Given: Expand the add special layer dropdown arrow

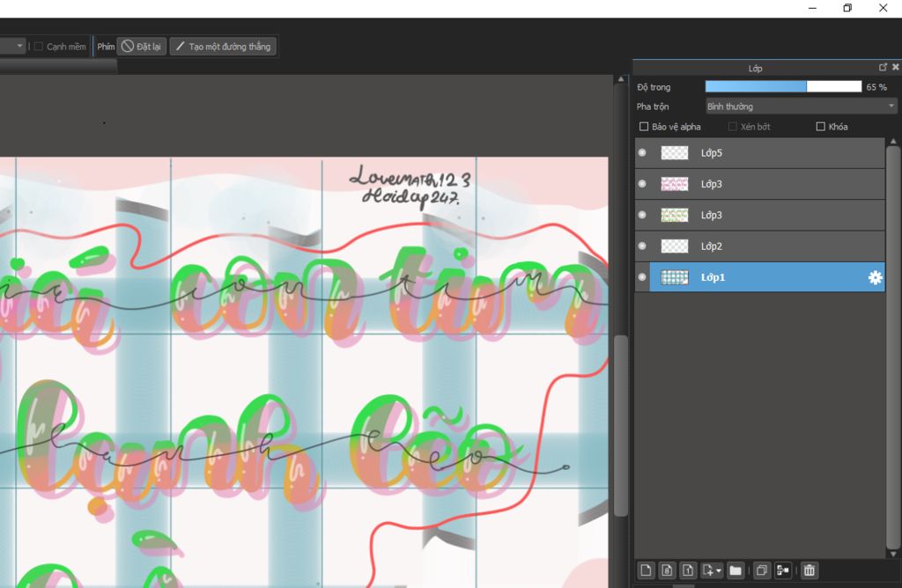Looking at the screenshot, I should click(x=720, y=571).
